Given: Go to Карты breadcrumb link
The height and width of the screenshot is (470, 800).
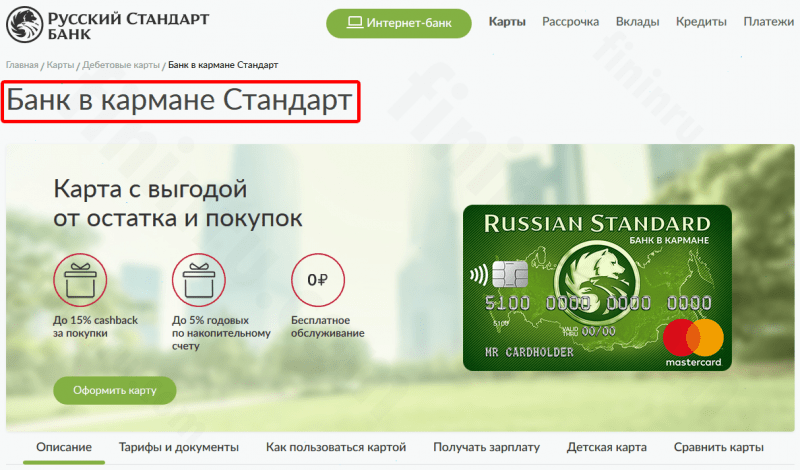Looking at the screenshot, I should pos(60,65).
